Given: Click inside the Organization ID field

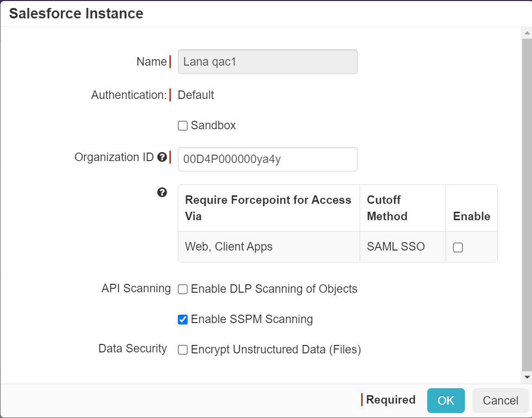Looking at the screenshot, I should click(x=267, y=159).
